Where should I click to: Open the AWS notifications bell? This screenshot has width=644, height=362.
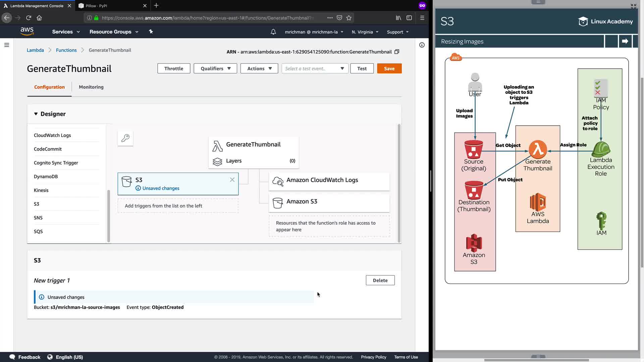tap(273, 32)
